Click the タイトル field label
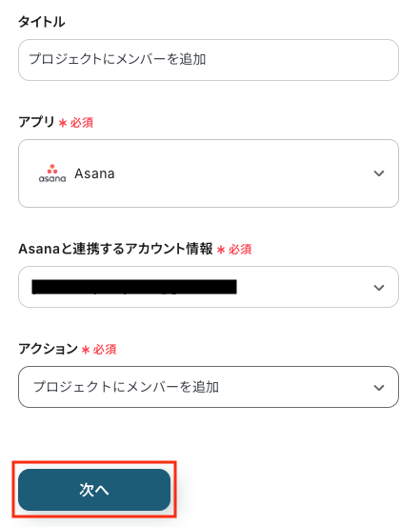The height and width of the screenshot is (527, 420). coord(42,22)
